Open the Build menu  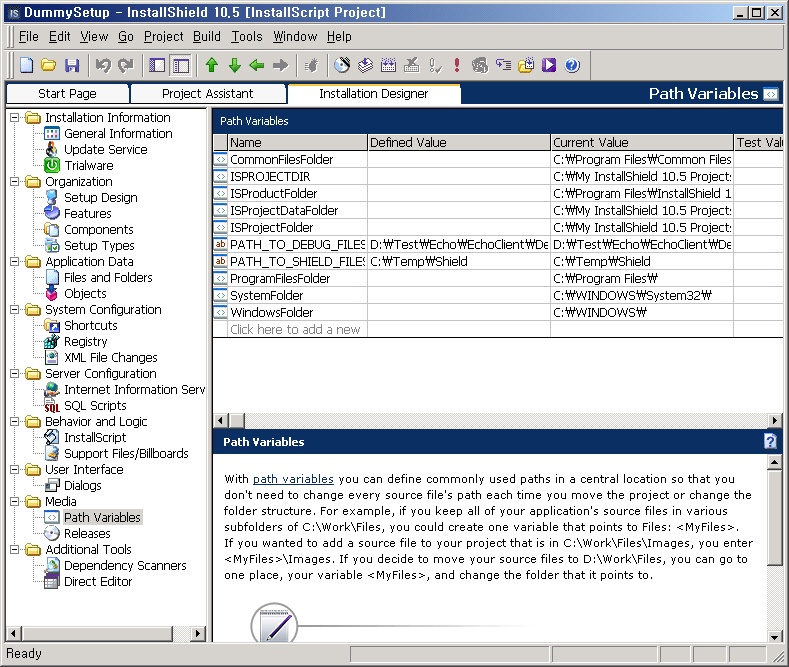207,37
